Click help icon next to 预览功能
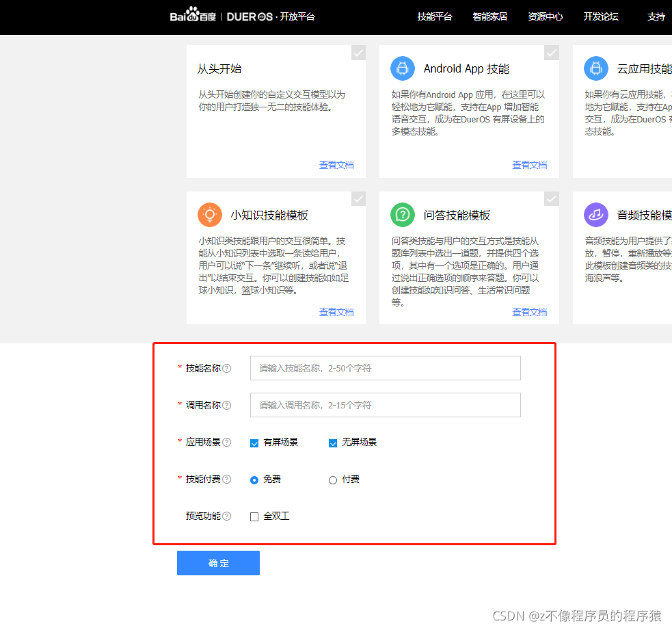This screenshot has height=628, width=672. [227, 516]
